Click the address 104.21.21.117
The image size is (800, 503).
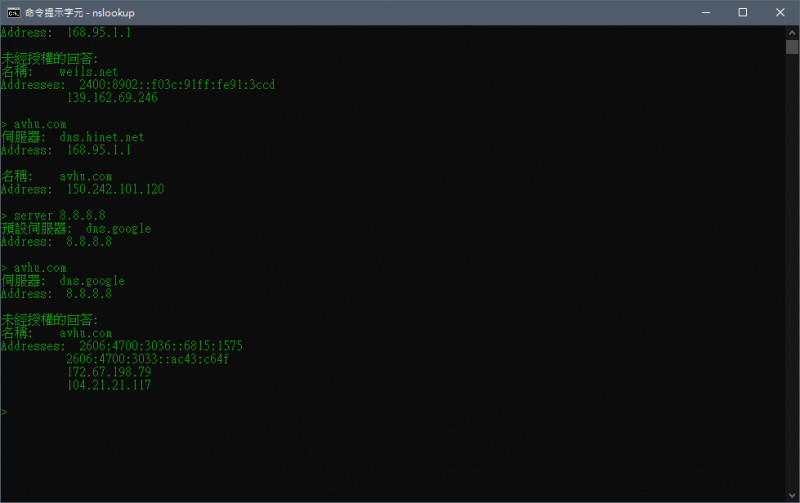coord(109,385)
